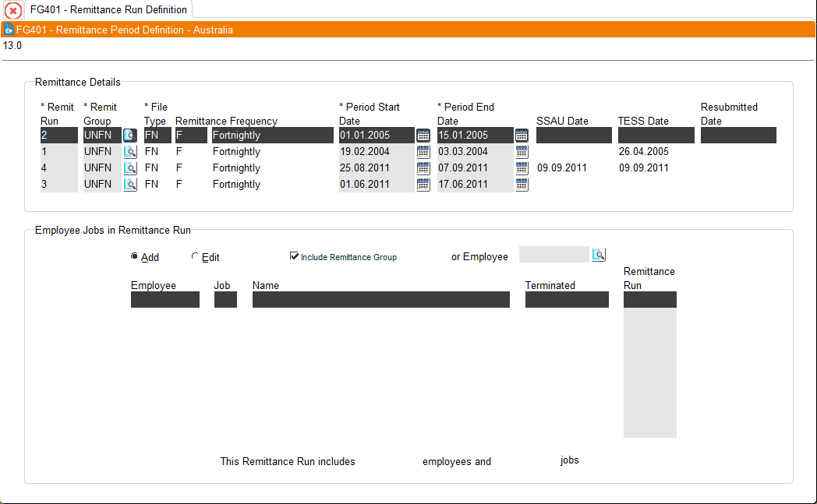Image resolution: width=817 pixels, height=504 pixels.
Task: Select the Remit Run 4 row field
Action: coord(59,167)
